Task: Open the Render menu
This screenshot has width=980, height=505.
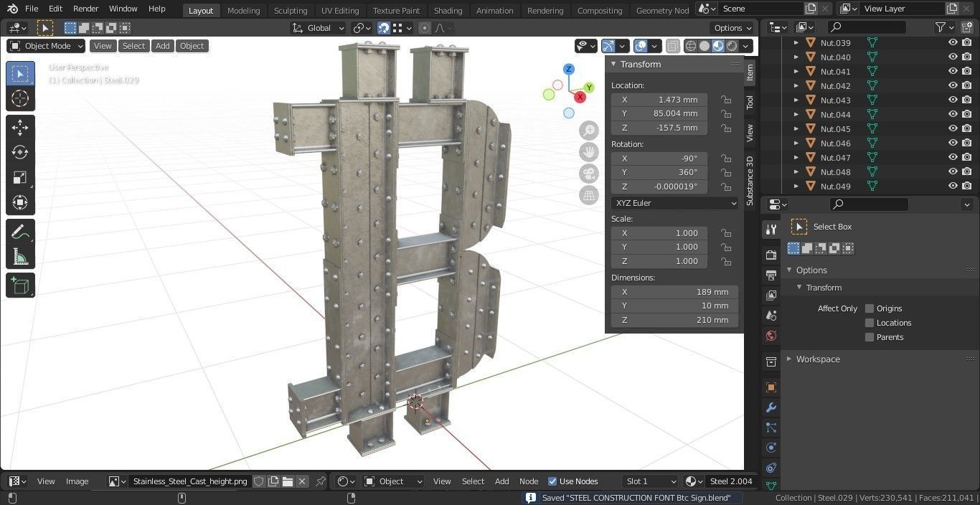Action: click(x=85, y=9)
